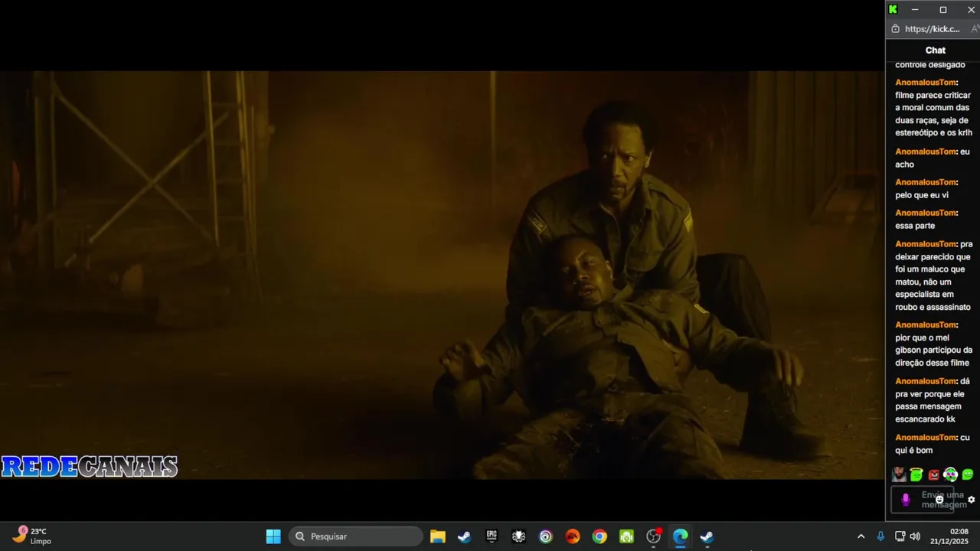Click username on 'pra deixar parecido' message
The width and height of the screenshot is (980, 551).
click(926, 244)
